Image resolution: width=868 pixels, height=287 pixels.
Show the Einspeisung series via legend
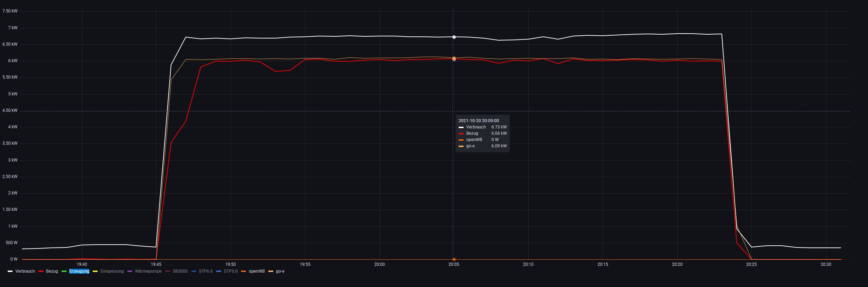pos(112,271)
